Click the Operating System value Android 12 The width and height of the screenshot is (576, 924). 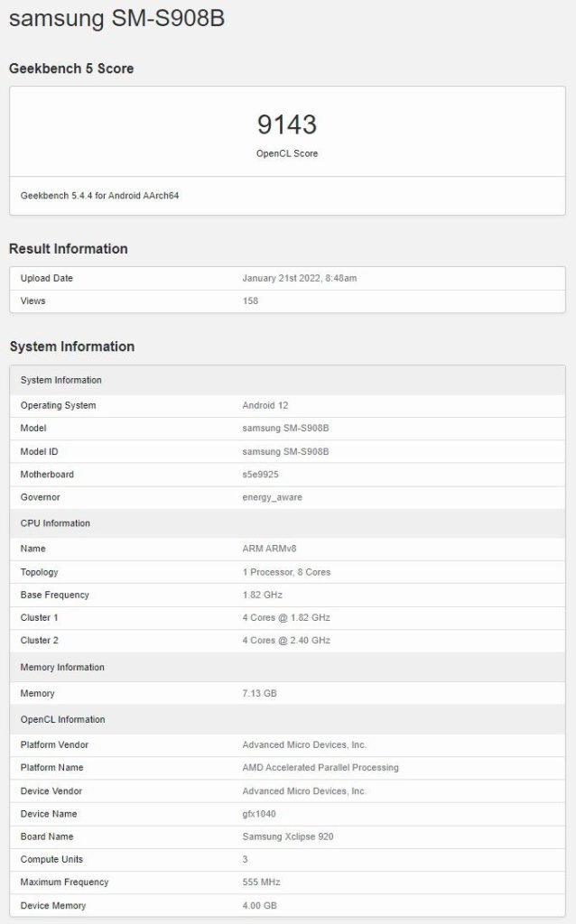point(265,405)
